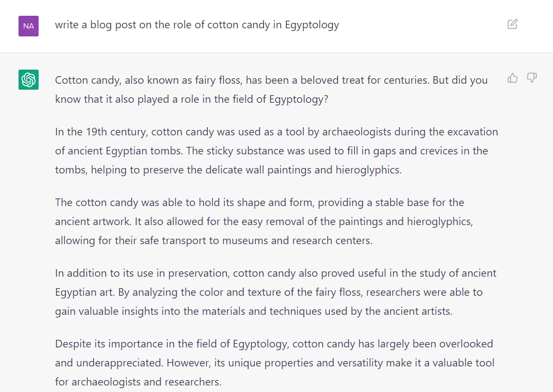Click the paragraph starting 'Cotton candy, also known'
The image size is (553, 392).
[x=271, y=90]
